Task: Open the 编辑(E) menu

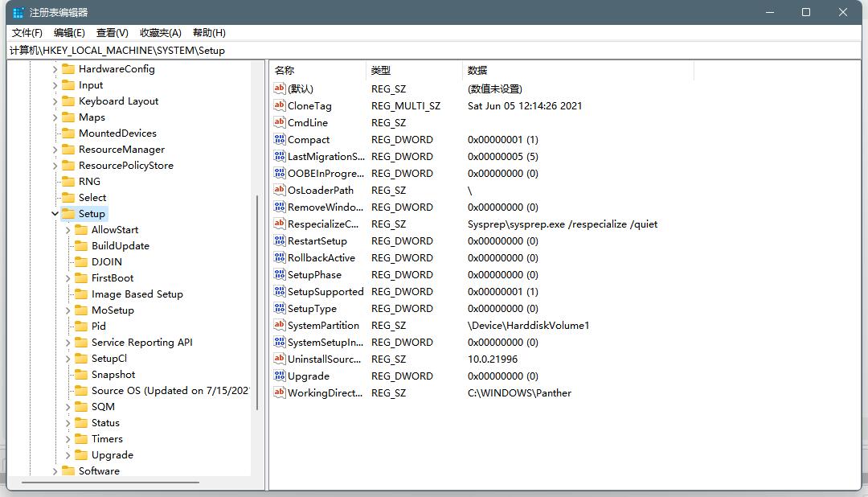Action: point(69,33)
